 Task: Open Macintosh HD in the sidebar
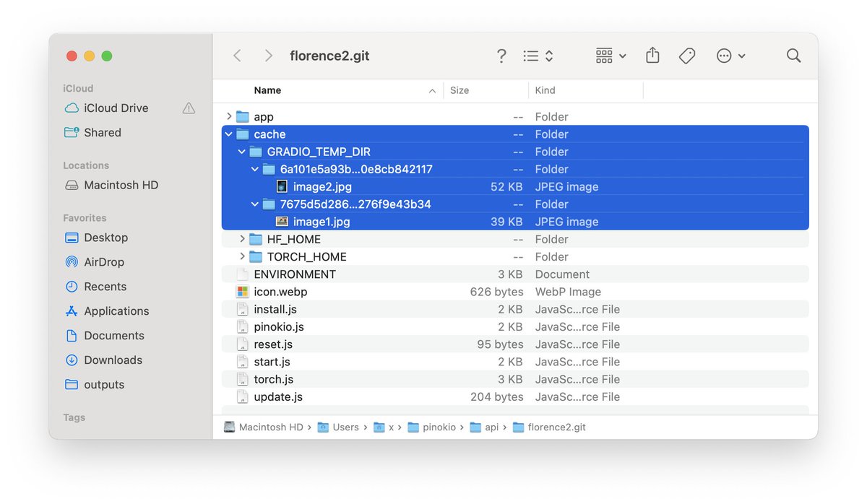coord(121,185)
